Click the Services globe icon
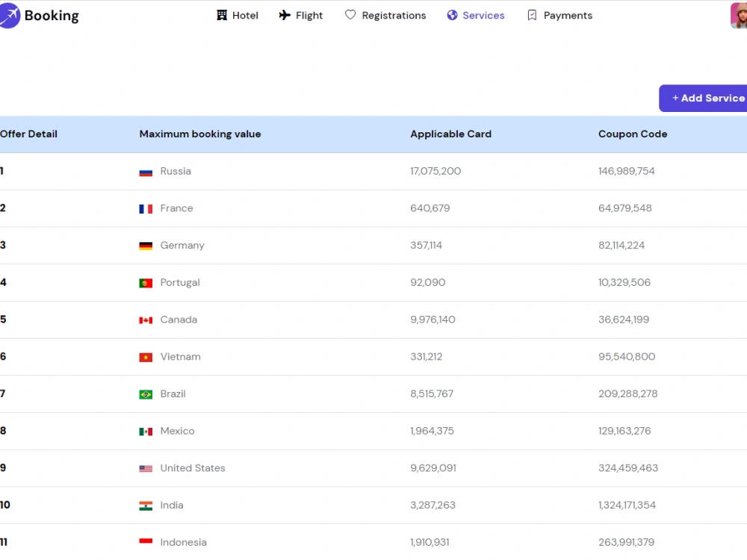747x560 pixels. coord(452,15)
